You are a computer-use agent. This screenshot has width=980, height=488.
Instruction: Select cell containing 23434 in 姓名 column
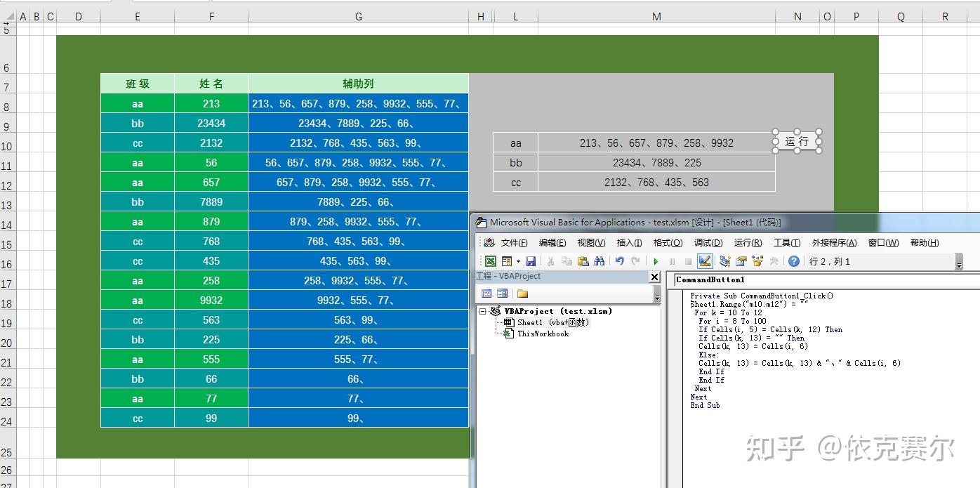pyautogui.click(x=211, y=123)
